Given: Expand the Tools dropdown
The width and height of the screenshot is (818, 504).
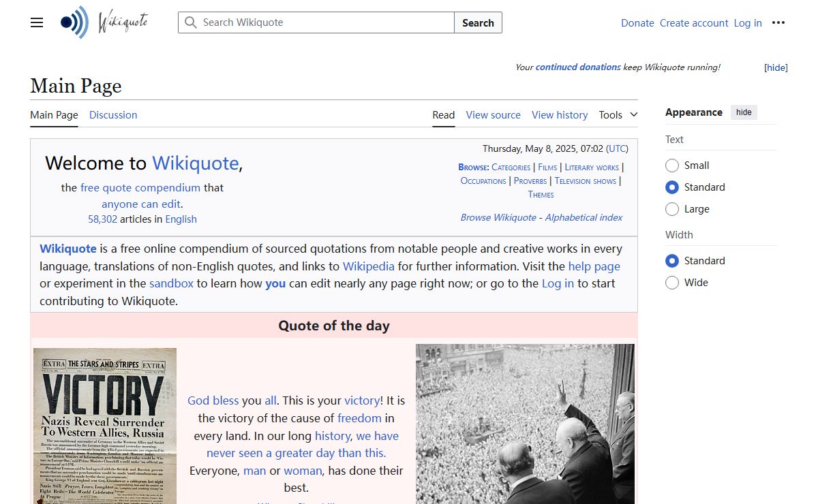Looking at the screenshot, I should pos(618,115).
